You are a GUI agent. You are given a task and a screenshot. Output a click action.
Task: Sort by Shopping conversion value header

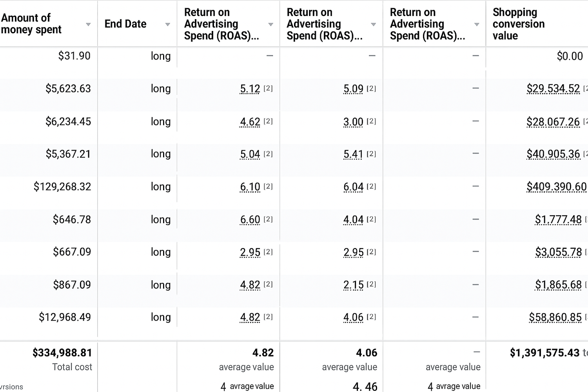tap(518, 24)
